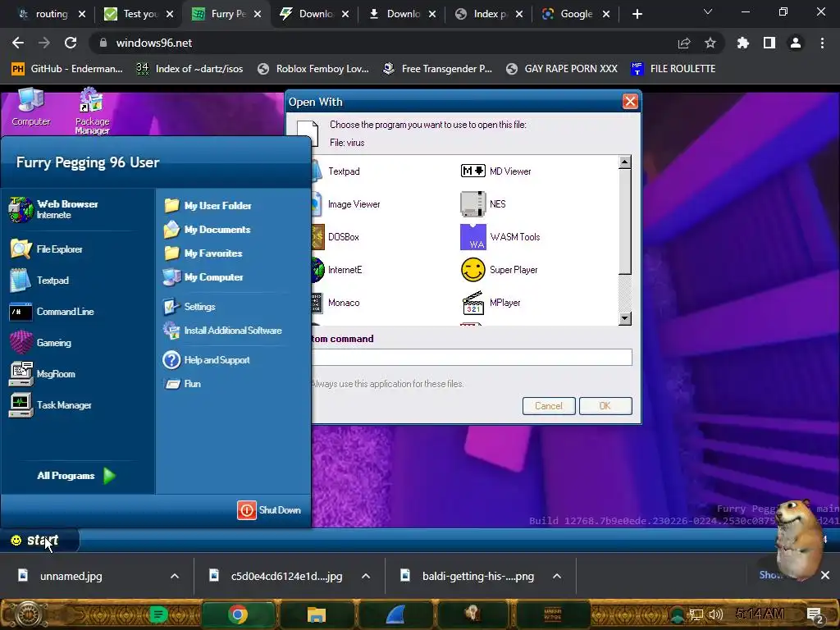Switch to the Test you browser tab
Screen dimensions: 840x630
(139, 14)
